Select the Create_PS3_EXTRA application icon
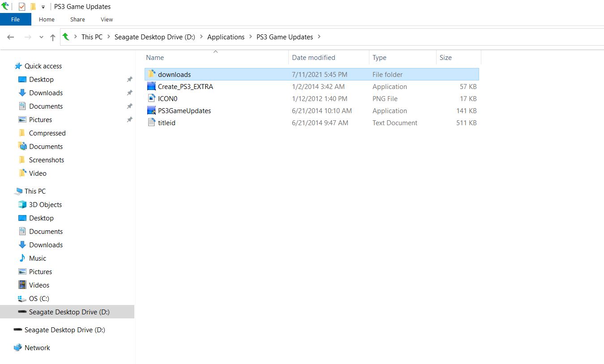The height and width of the screenshot is (364, 604). pyautogui.click(x=151, y=86)
